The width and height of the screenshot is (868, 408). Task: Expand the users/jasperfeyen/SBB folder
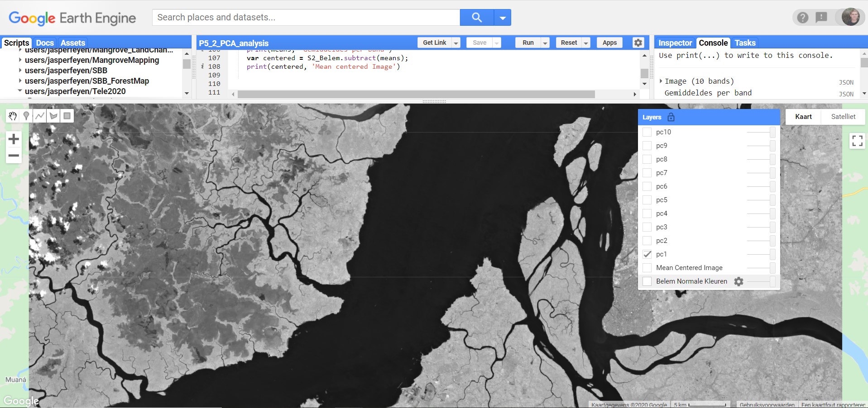[20, 70]
